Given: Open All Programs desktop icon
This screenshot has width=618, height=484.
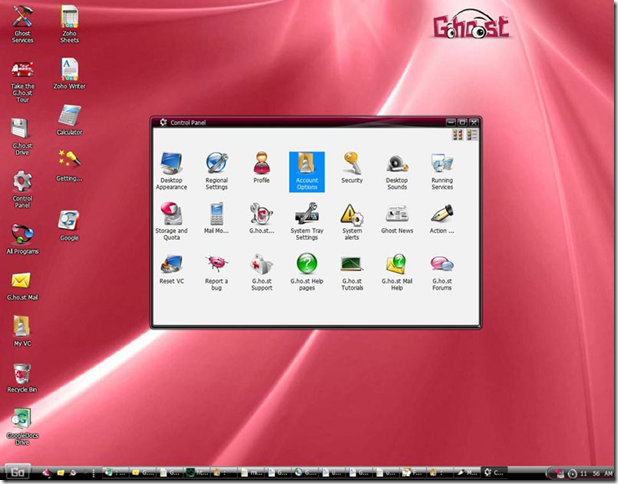Looking at the screenshot, I should 22,239.
